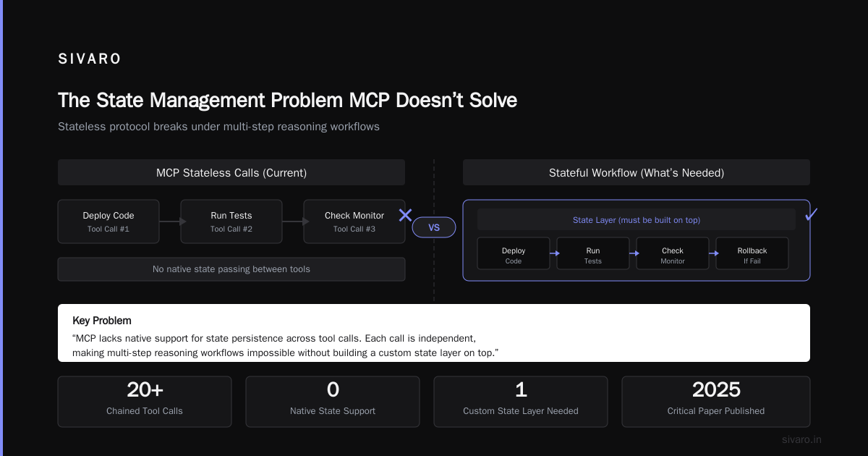Select the 'Rollback If Fail' step

tap(752, 253)
